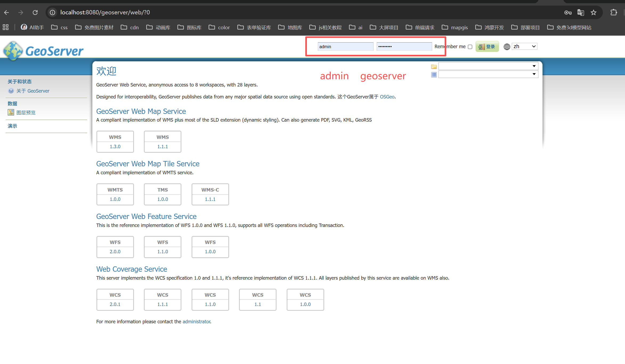Click the 图层预览 map icon

[11, 112]
